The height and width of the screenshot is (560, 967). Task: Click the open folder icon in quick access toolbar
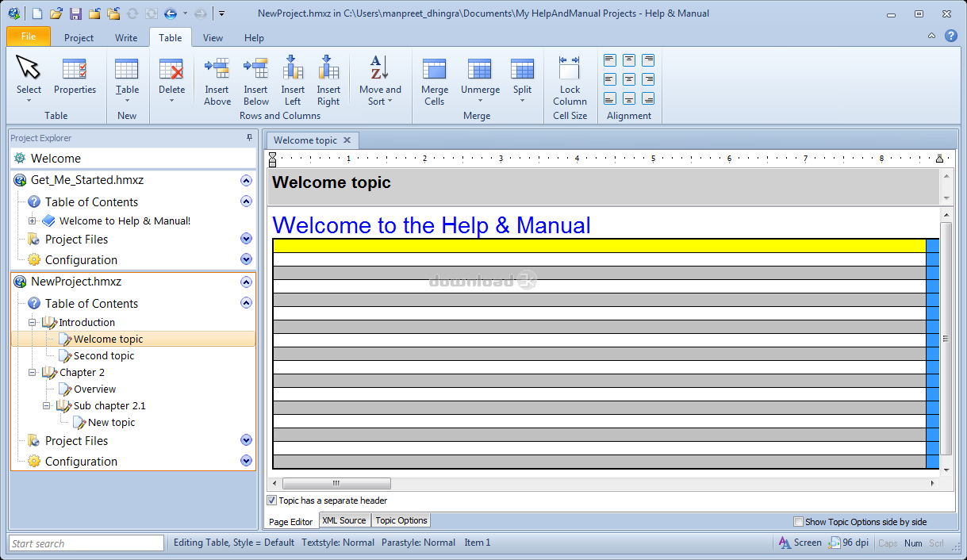coord(56,13)
